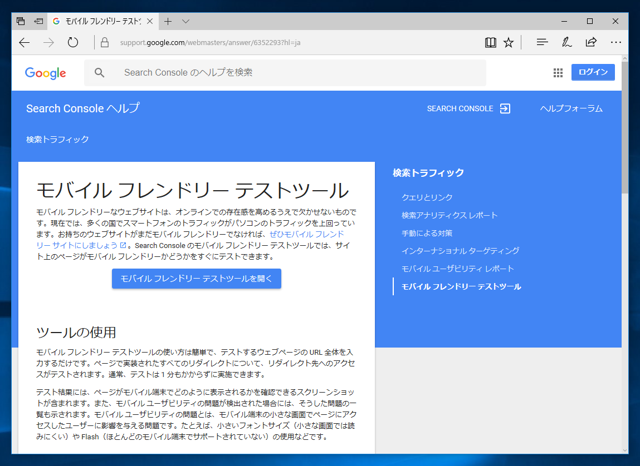
Task: Click the 検索トラフィック breadcrumb
Action: tap(58, 139)
